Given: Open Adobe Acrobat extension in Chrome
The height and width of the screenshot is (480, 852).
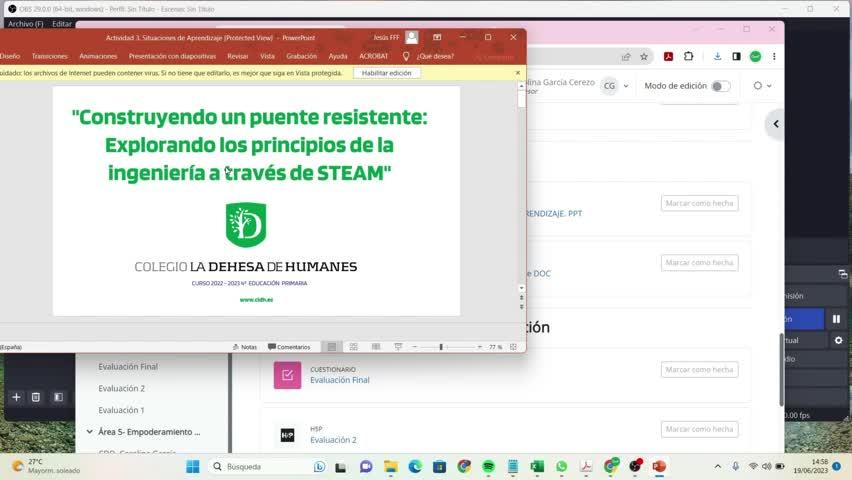Looking at the screenshot, I should 668,57.
